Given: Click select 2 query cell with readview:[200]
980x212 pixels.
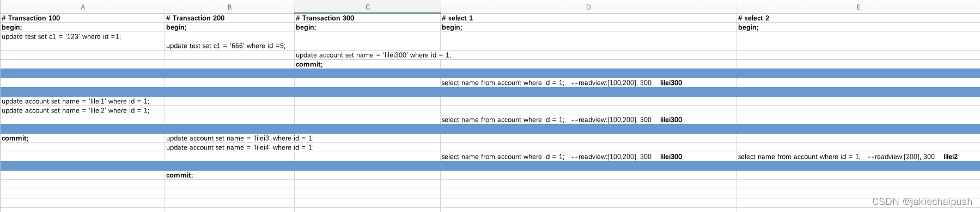Looking at the screenshot, I should (858, 157).
